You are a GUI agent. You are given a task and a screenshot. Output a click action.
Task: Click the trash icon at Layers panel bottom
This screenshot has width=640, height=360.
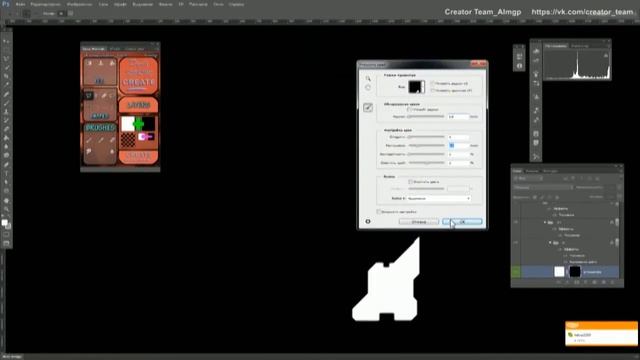(612, 282)
